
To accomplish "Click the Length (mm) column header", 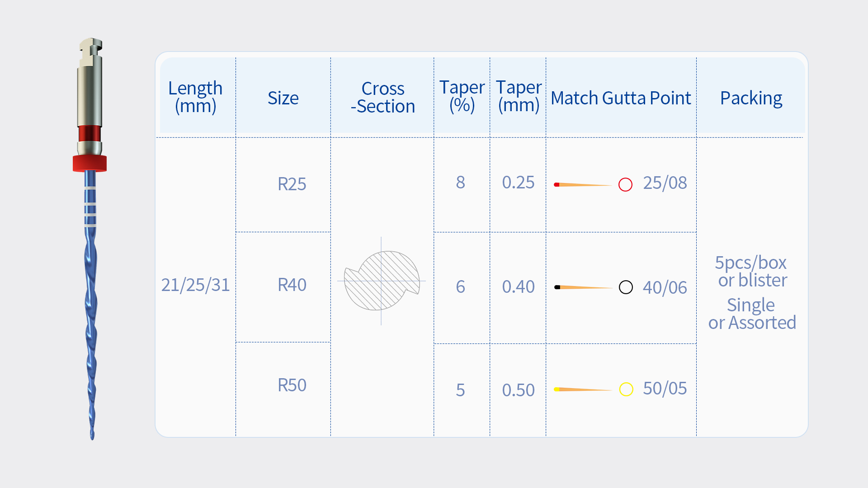I will point(195,97).
